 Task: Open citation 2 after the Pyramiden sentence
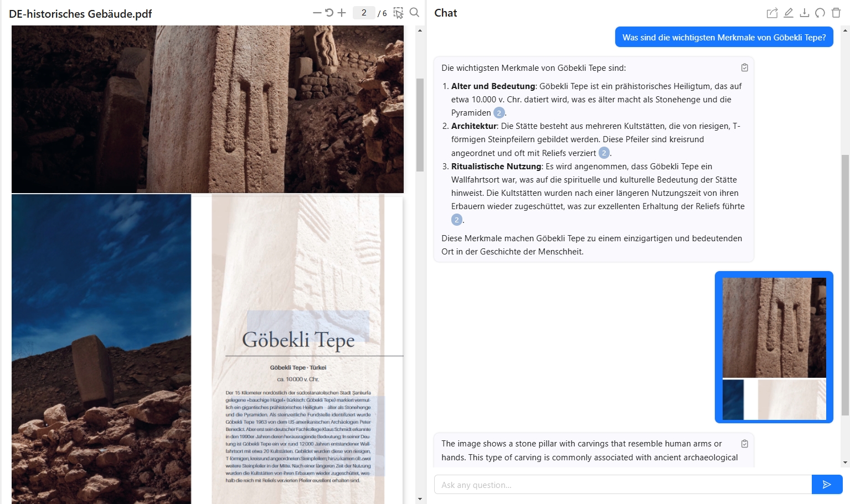coord(499,112)
